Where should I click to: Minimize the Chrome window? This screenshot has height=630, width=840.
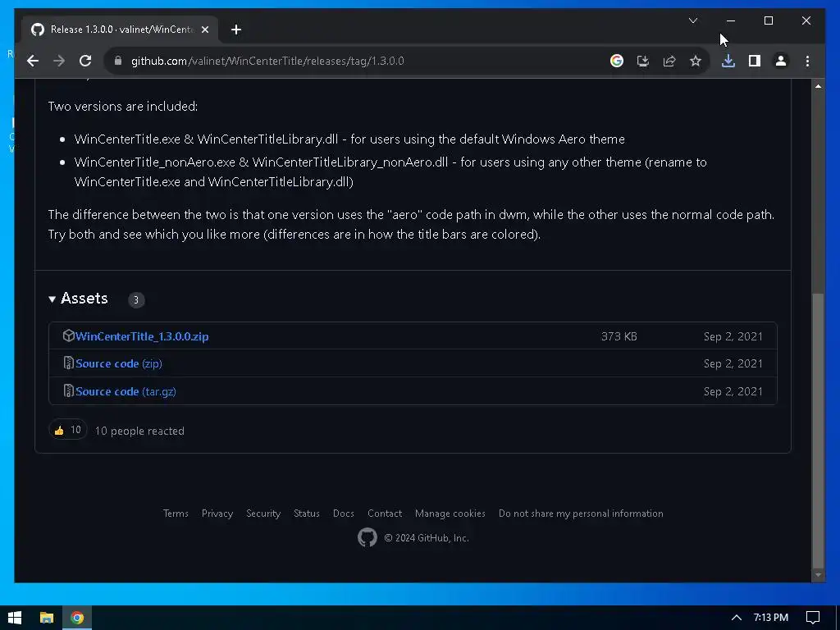tap(731, 21)
